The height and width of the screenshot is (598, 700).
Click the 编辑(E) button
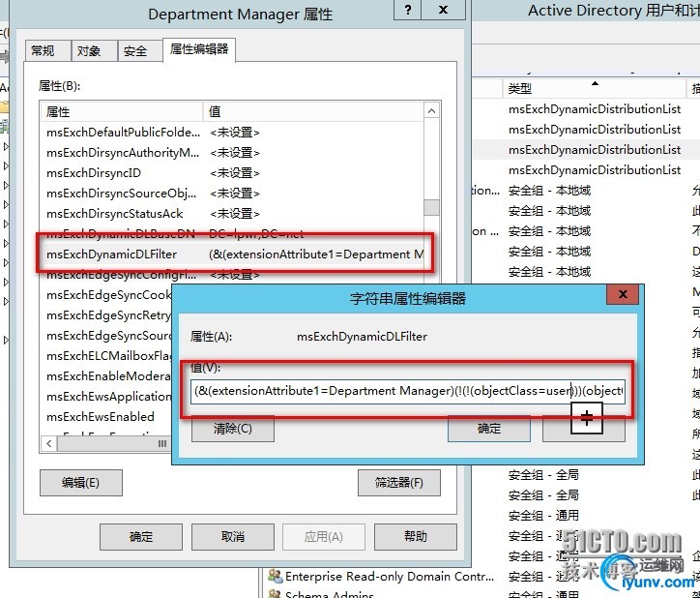(81, 483)
